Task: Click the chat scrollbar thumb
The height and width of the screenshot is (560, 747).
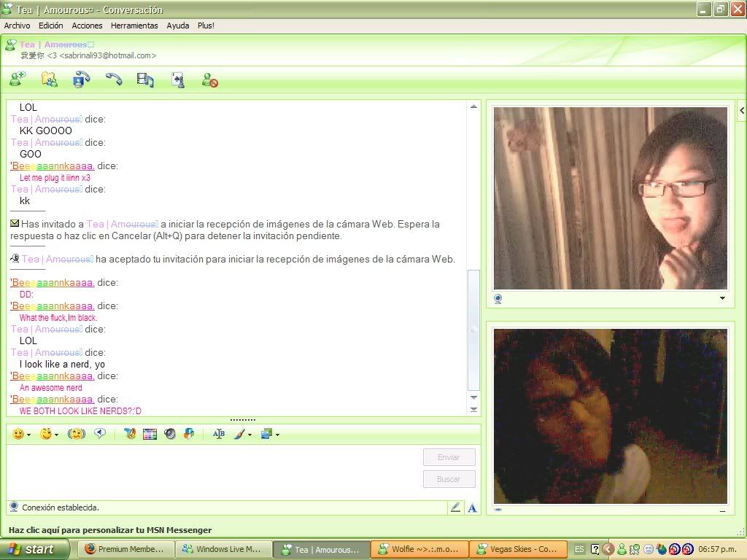Action: click(x=473, y=330)
